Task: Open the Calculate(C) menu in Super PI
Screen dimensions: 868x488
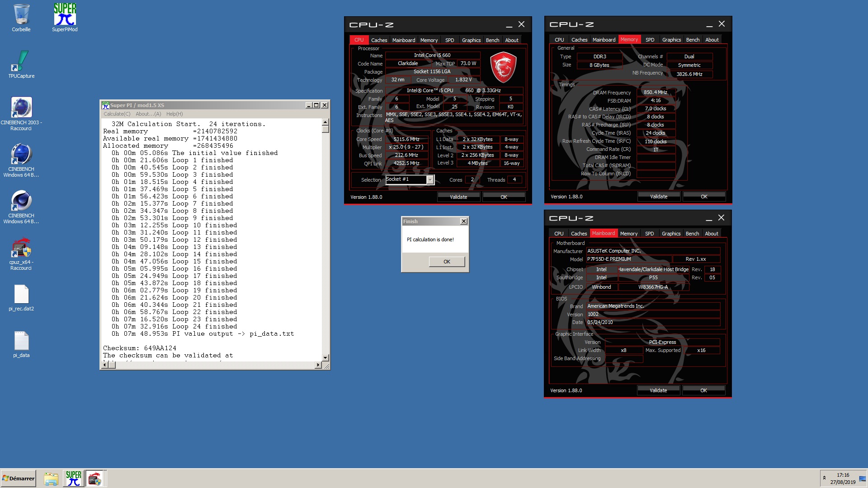Action: tap(117, 114)
